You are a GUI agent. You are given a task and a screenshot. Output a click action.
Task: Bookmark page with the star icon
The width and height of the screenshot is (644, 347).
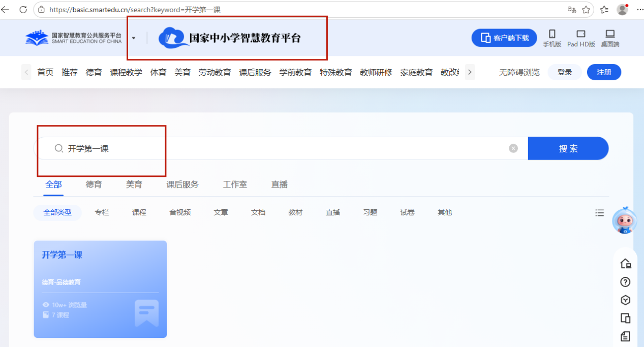point(586,10)
